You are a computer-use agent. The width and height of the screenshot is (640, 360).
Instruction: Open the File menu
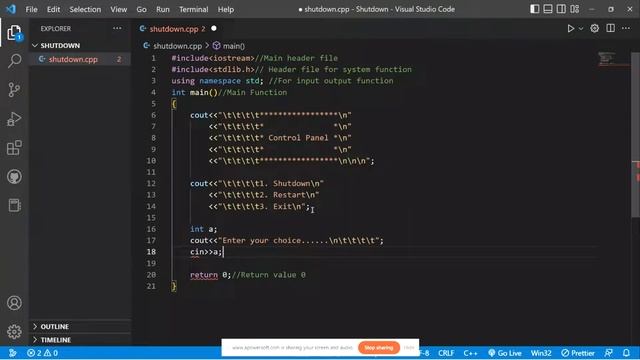31,9
